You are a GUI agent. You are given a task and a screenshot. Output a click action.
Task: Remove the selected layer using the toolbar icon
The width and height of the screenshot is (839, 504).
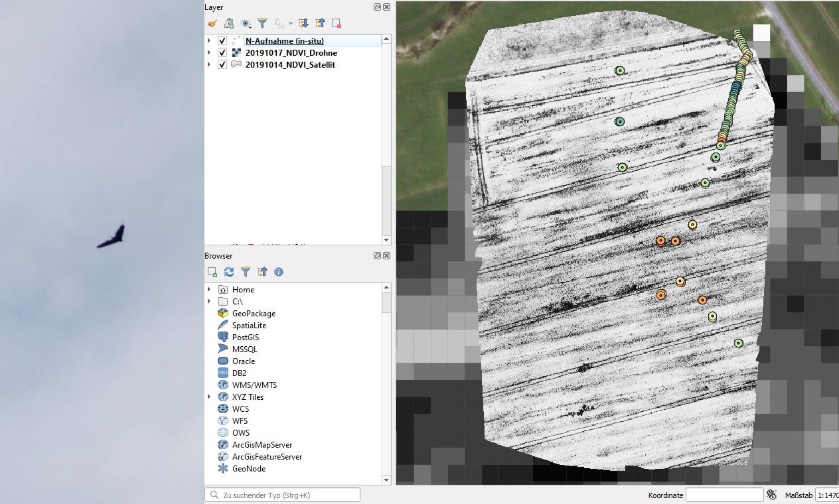tap(337, 23)
